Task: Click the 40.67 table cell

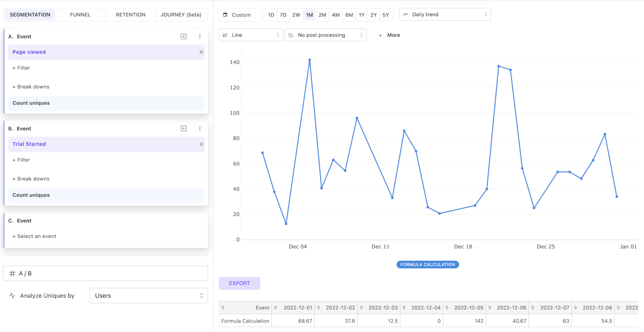Action: [507, 321]
